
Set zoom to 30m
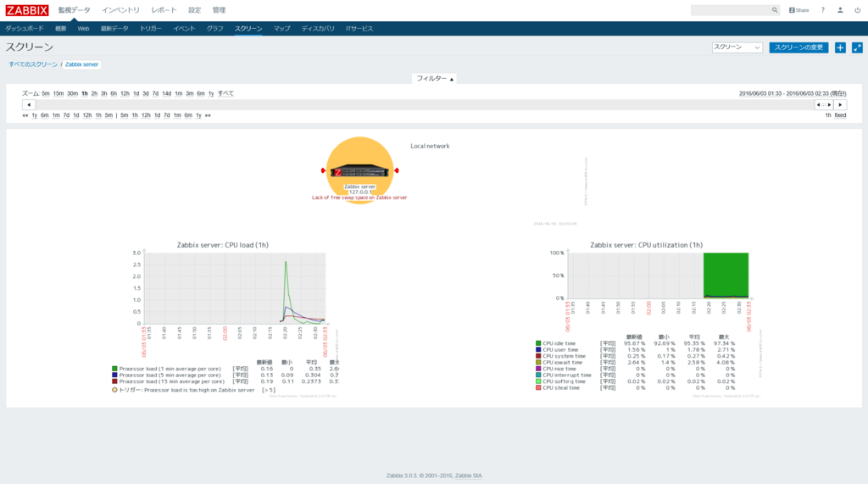(x=73, y=93)
